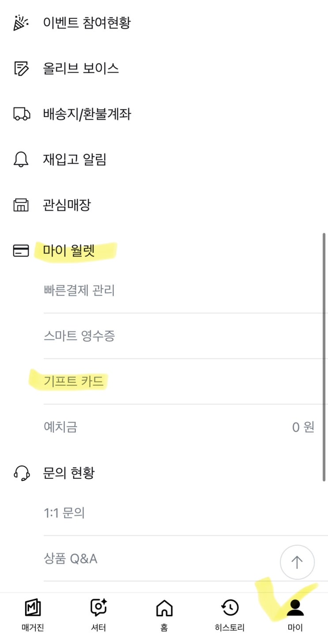Open 이벤트 참여현황 menu
328x644 pixels.
[x=87, y=23]
